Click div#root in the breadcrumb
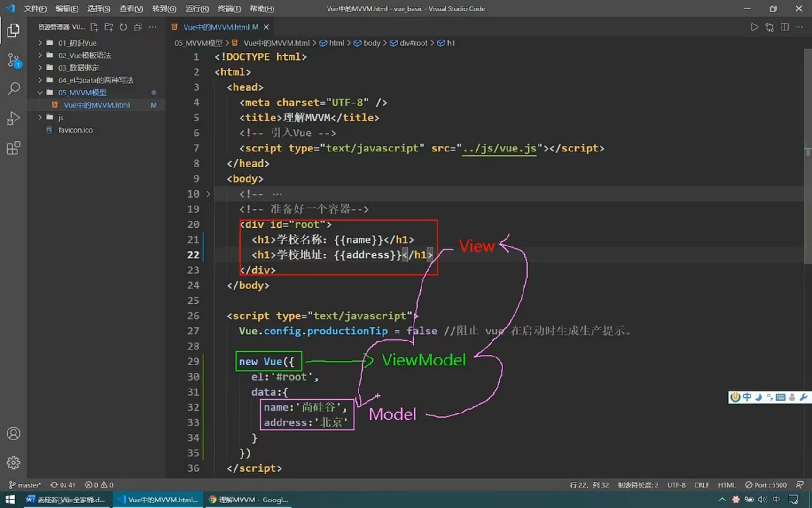Viewport: 812px width, 508px height. [409, 43]
